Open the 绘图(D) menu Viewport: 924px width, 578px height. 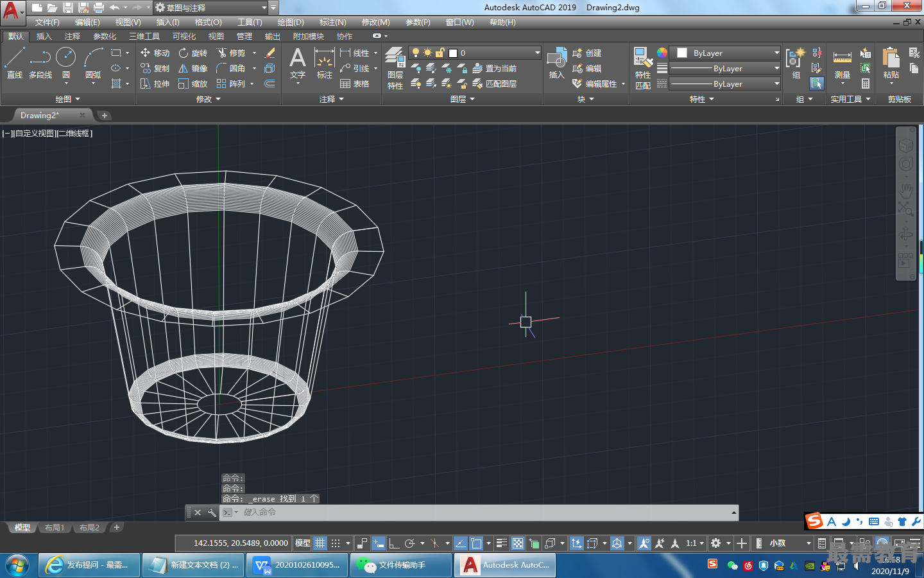pyautogui.click(x=291, y=22)
